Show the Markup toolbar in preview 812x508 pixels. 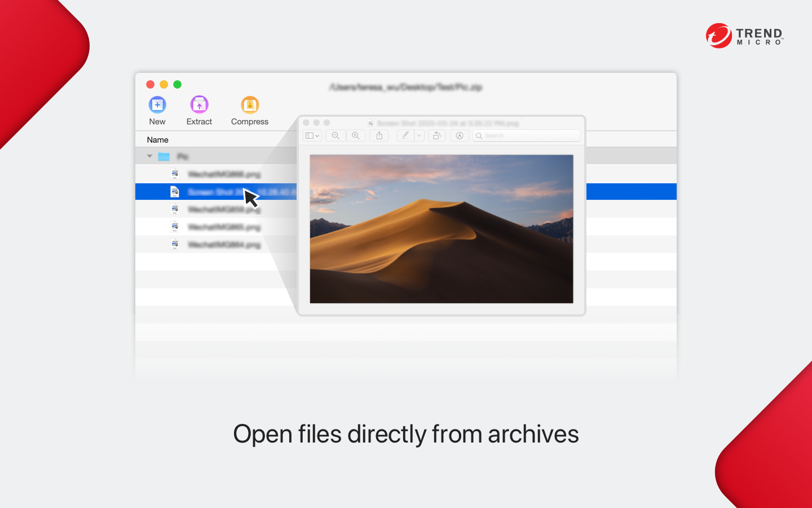coord(459,135)
